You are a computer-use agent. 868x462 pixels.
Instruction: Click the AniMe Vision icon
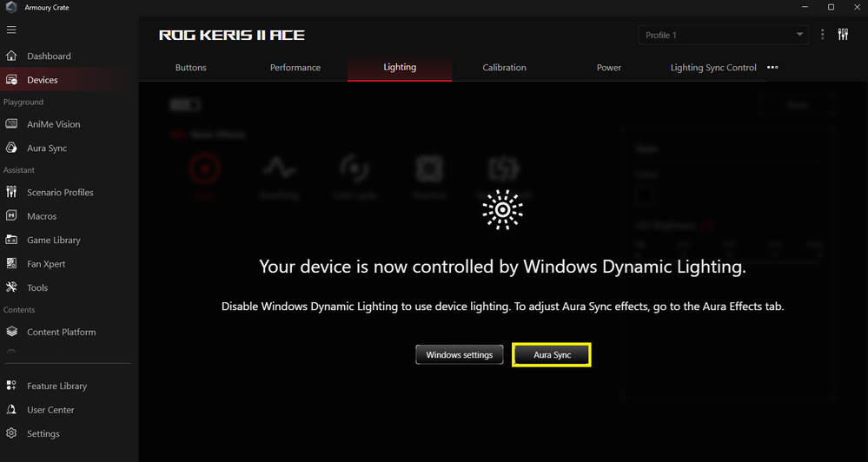11,124
